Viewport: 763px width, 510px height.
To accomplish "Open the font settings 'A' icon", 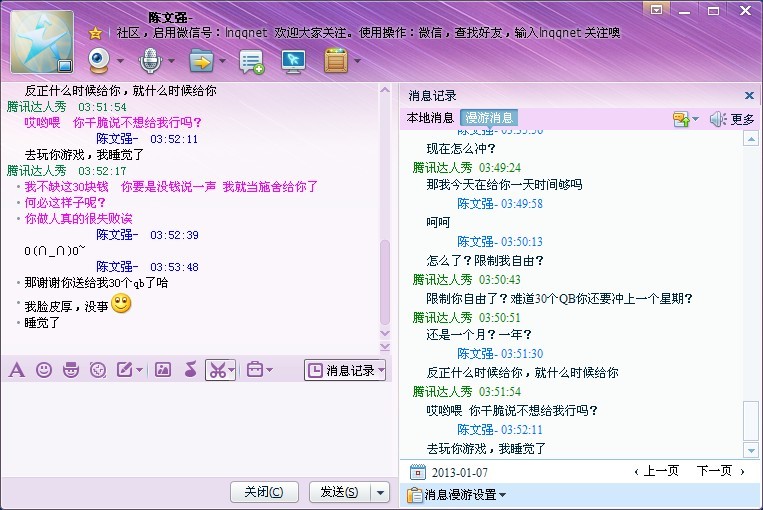I will point(17,370).
